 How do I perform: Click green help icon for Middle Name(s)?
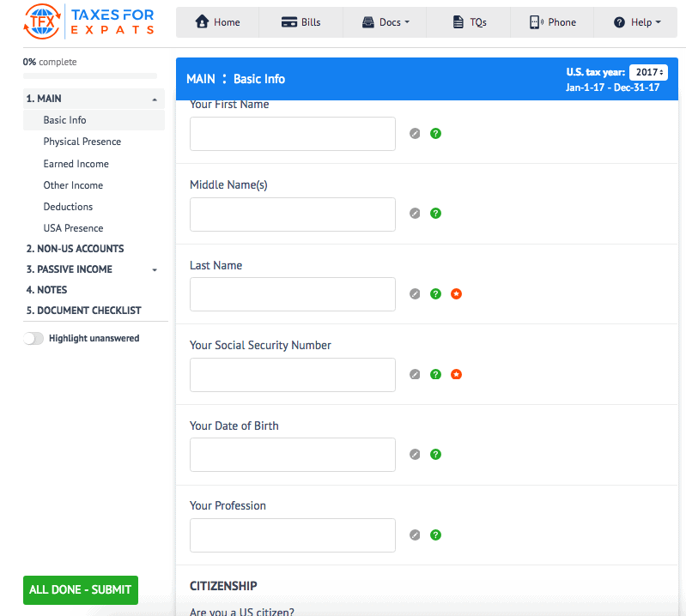pyautogui.click(x=435, y=214)
